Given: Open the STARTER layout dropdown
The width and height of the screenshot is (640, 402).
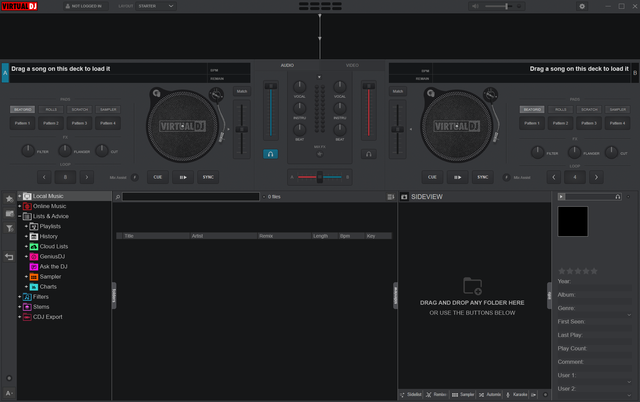Looking at the screenshot, I should (x=156, y=6).
